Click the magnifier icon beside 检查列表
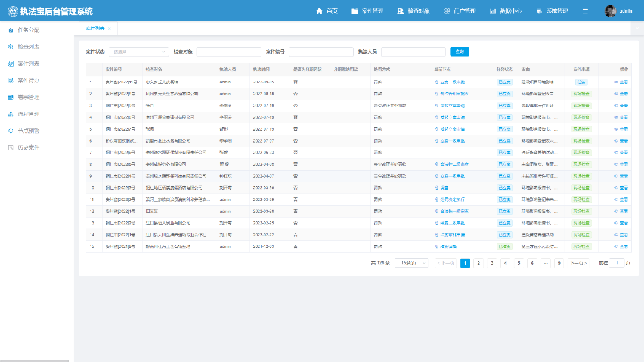 click(x=11, y=47)
